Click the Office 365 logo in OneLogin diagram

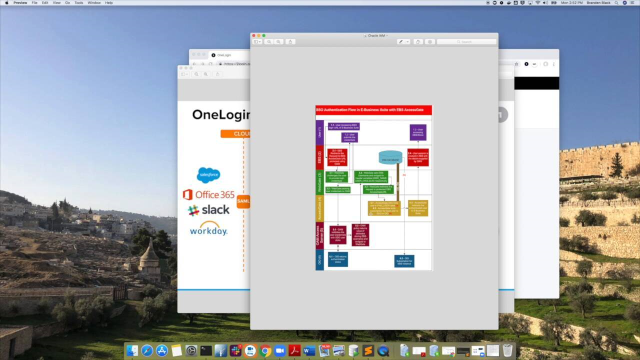tap(209, 195)
